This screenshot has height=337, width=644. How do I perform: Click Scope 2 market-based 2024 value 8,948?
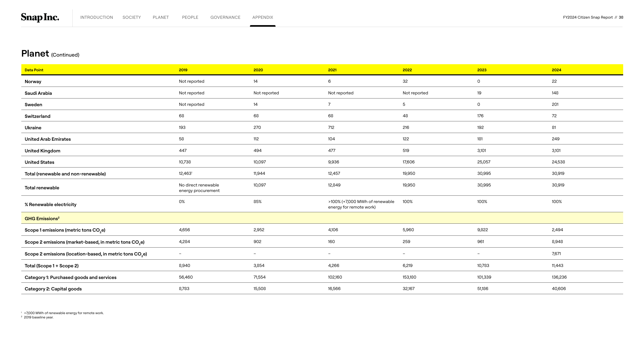click(x=557, y=242)
